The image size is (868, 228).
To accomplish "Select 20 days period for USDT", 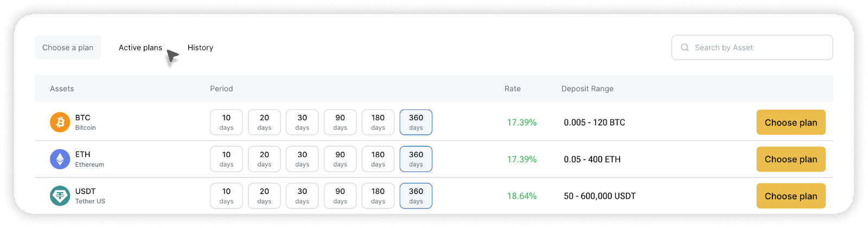I will pyautogui.click(x=264, y=196).
